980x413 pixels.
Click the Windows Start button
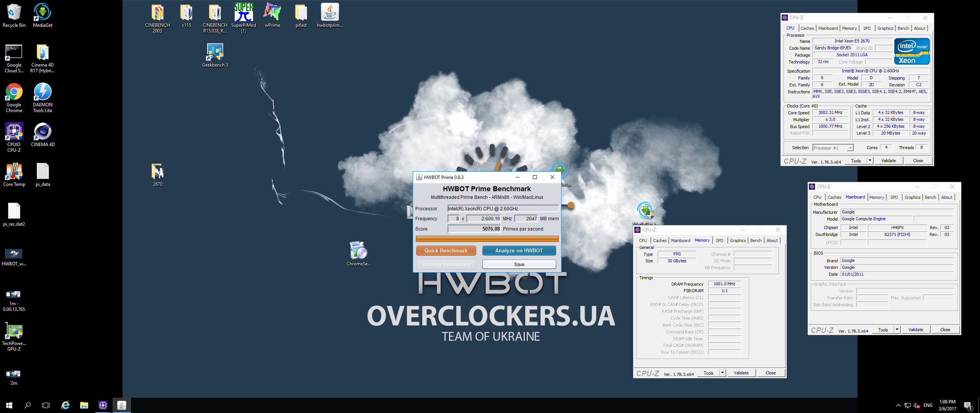point(9,405)
